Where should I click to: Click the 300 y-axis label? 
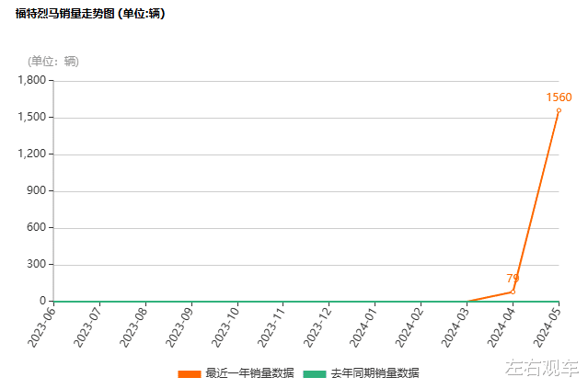[x=36, y=265]
